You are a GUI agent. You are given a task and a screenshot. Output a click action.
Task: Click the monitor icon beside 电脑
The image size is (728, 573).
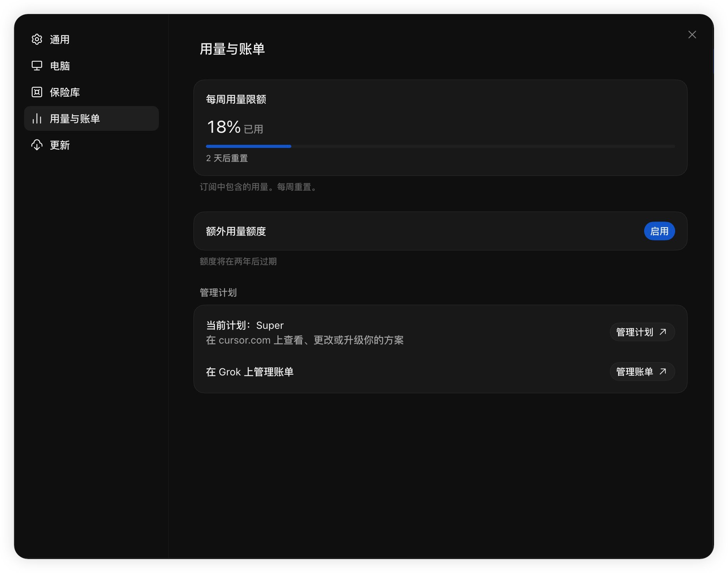[37, 66]
